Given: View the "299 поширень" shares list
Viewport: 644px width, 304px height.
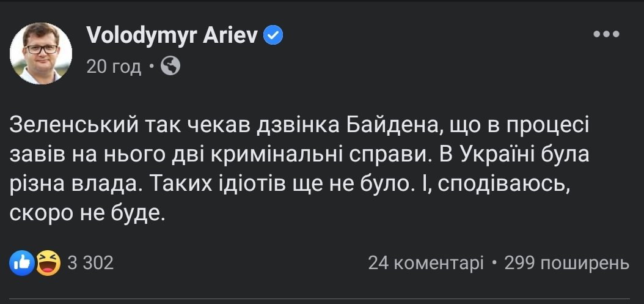Looking at the screenshot, I should 567,263.
